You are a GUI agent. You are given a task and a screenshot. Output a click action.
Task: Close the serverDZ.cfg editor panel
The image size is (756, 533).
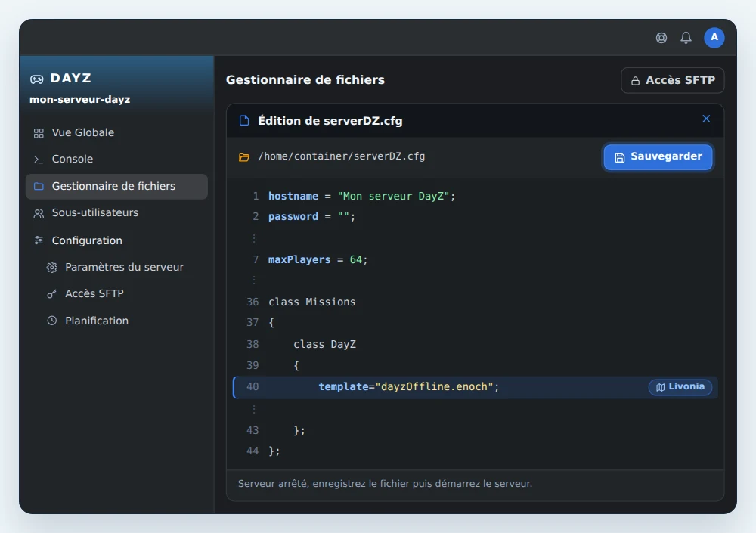click(x=706, y=119)
